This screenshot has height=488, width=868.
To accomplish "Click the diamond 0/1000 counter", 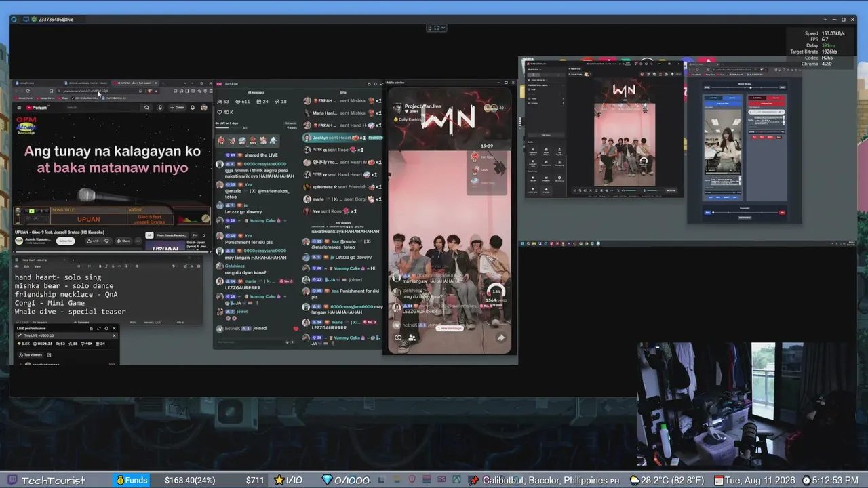I will tap(346, 481).
